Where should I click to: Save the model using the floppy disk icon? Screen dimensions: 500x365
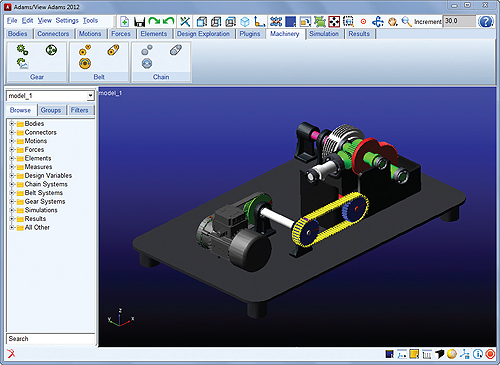(x=139, y=22)
